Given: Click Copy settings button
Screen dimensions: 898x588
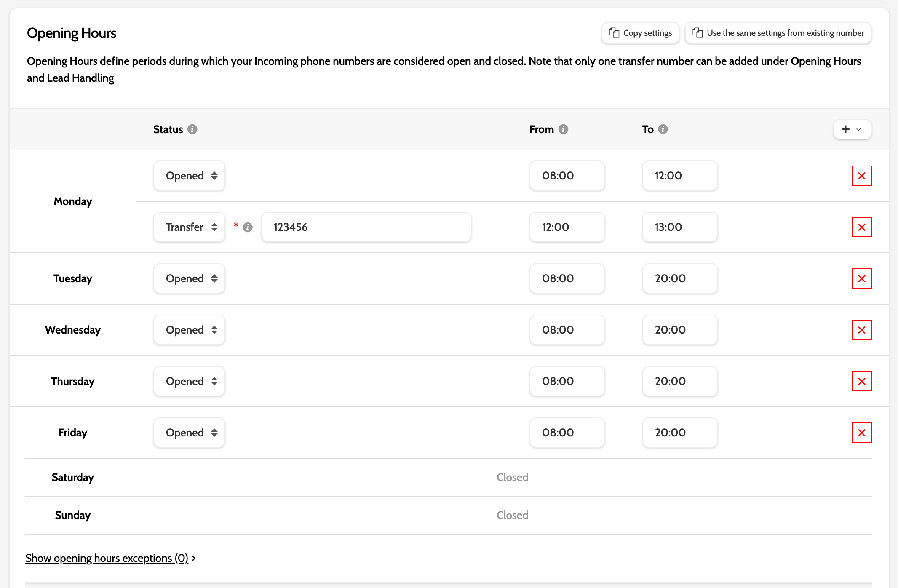Looking at the screenshot, I should (x=640, y=33).
